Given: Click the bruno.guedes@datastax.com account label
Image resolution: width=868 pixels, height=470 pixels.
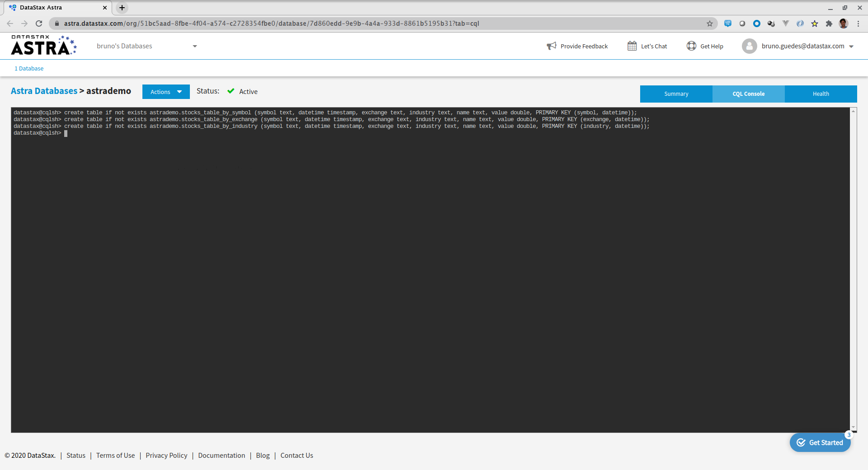Looking at the screenshot, I should point(803,46).
